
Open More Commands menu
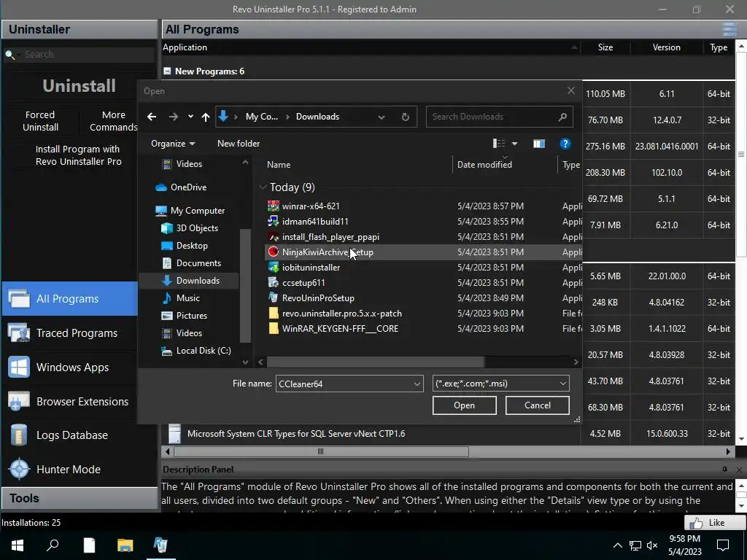113,121
